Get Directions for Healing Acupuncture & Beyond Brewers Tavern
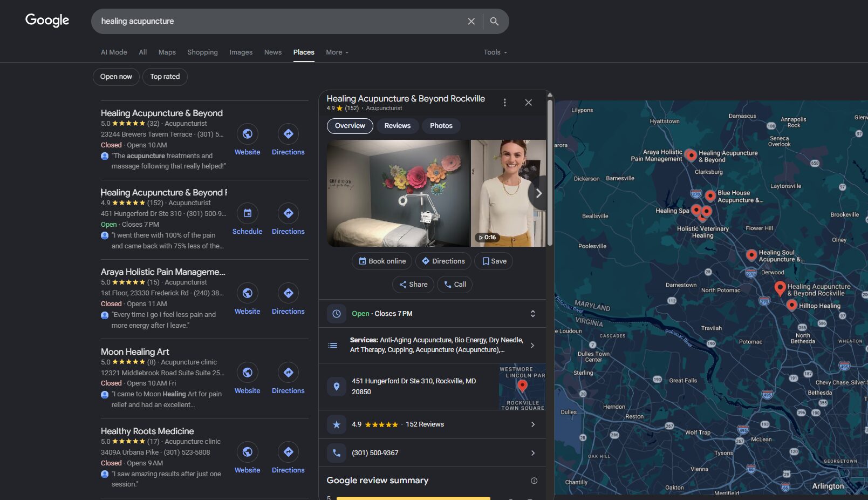Screen dimensions: 868x500 click(x=288, y=134)
